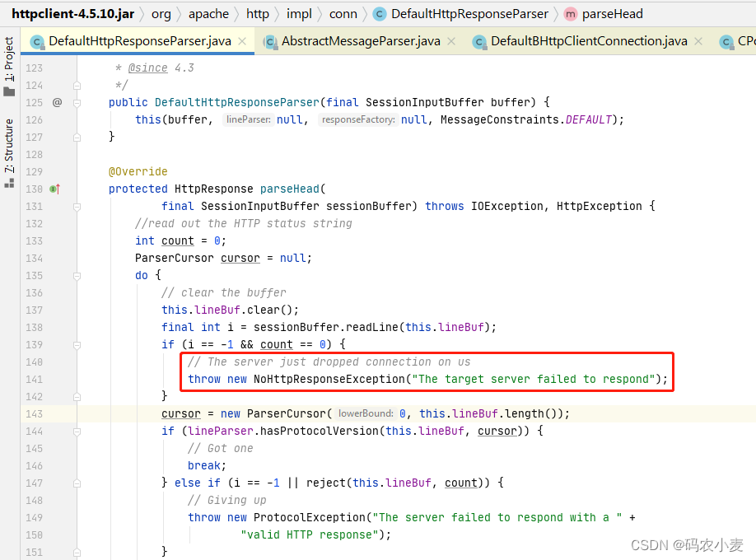Click line number 143 in the gutter

tap(35, 414)
